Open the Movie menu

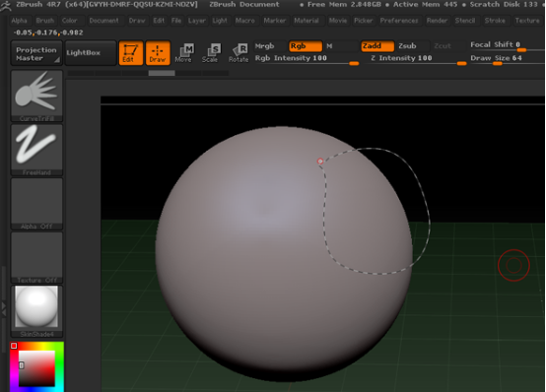pos(338,21)
